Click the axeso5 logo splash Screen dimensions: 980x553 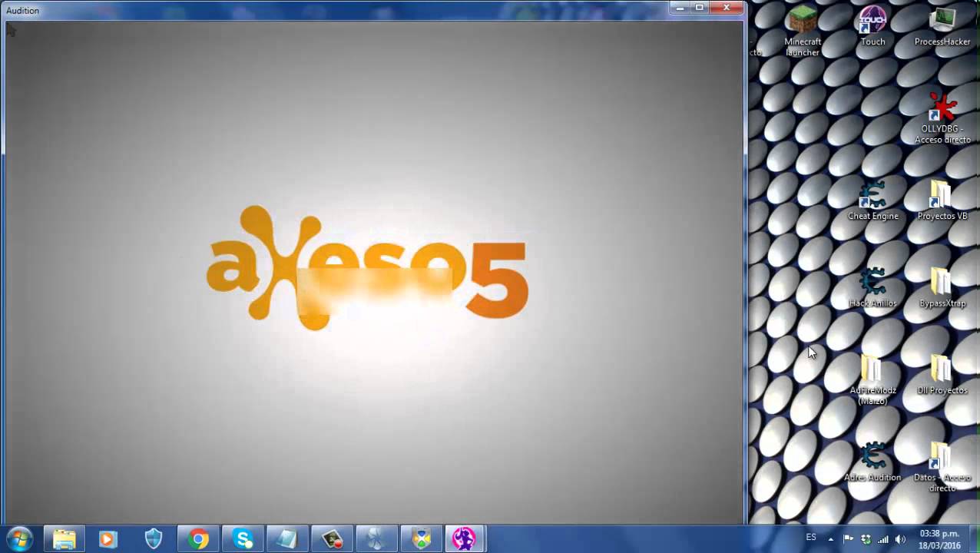coord(367,267)
